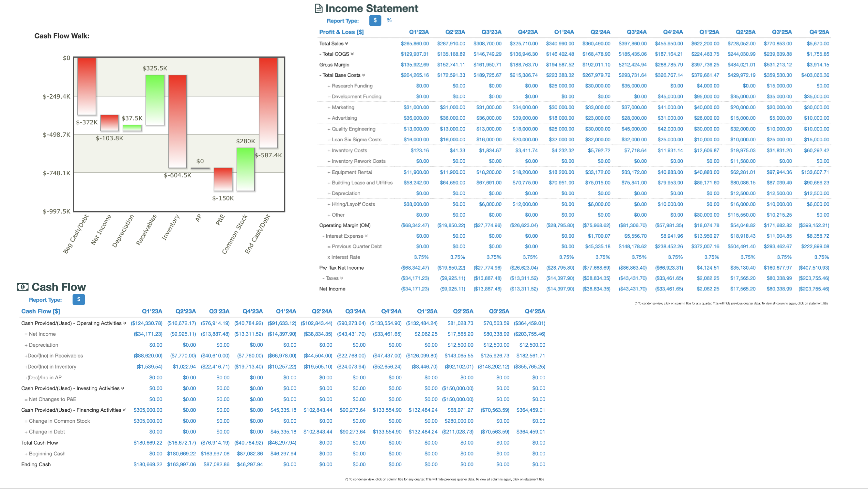
Task: Click the banknote icon beside Cash Flow title
Action: point(22,287)
